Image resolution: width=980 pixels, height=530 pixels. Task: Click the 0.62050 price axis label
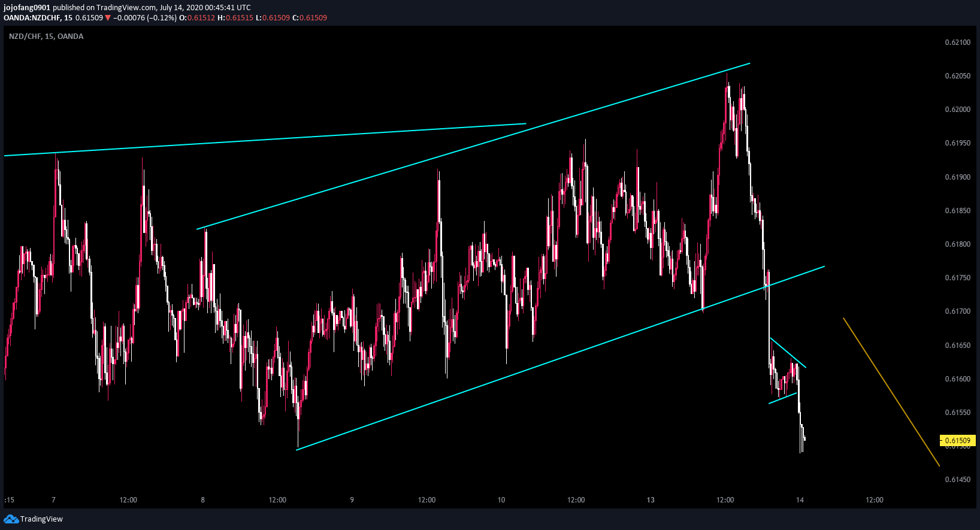957,76
